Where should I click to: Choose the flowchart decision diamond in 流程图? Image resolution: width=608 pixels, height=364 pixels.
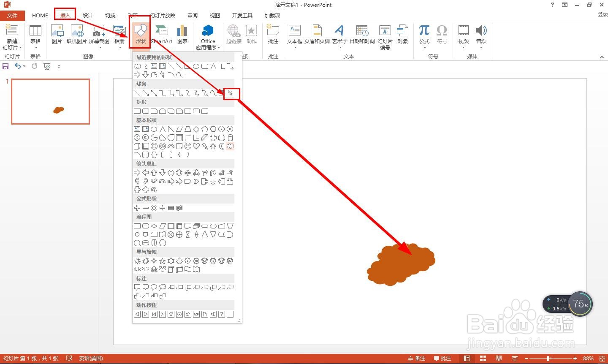coord(154,226)
